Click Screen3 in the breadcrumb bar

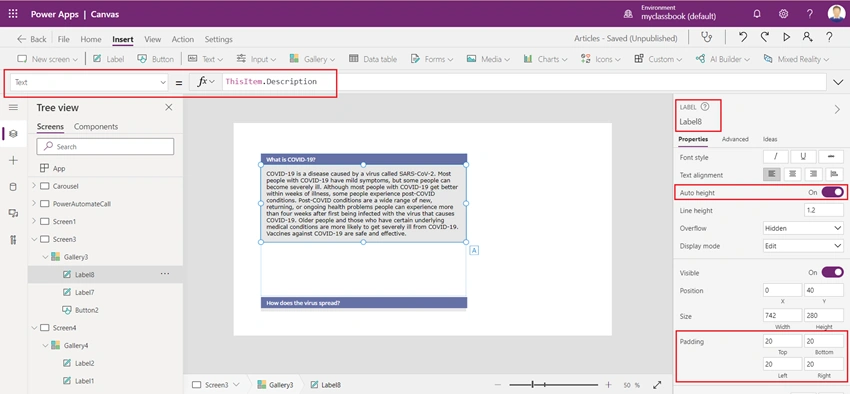[x=216, y=385]
